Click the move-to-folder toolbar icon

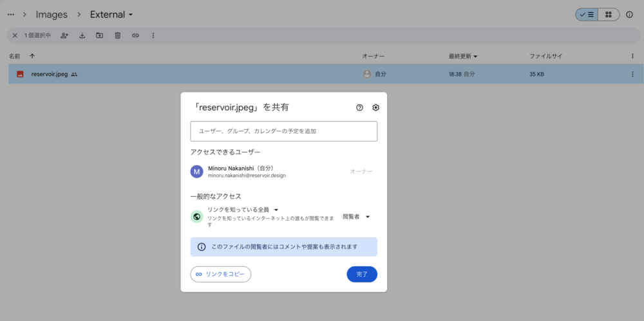coord(99,35)
